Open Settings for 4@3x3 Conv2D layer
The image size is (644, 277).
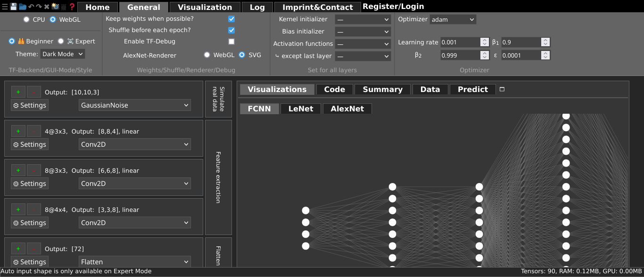point(30,144)
